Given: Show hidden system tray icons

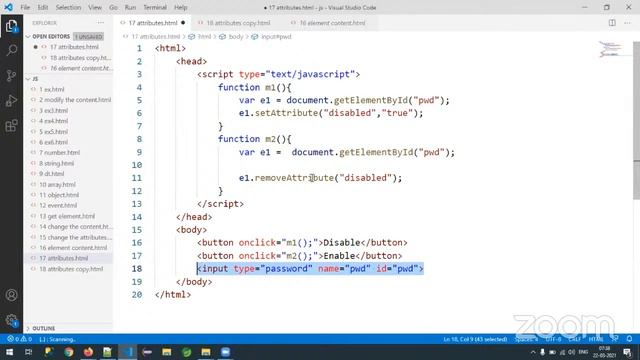Looking at the screenshot, I should click(x=533, y=352).
